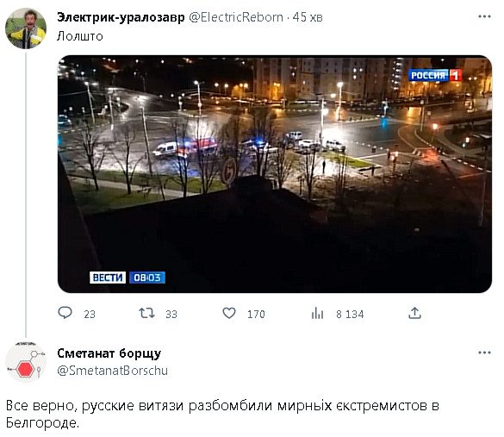The image size is (504, 437).
Task: Open more options on SmetanatBorschu reply
Action: (484, 353)
